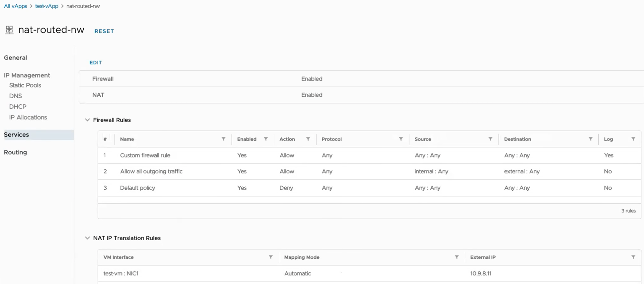The image size is (644, 284).
Task: Open the External IP column filter
Action: point(634,257)
